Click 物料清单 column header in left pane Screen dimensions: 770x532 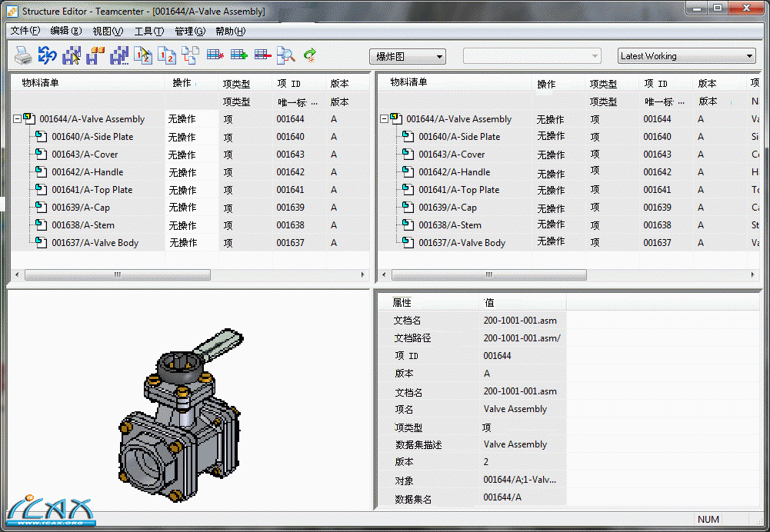[40, 83]
